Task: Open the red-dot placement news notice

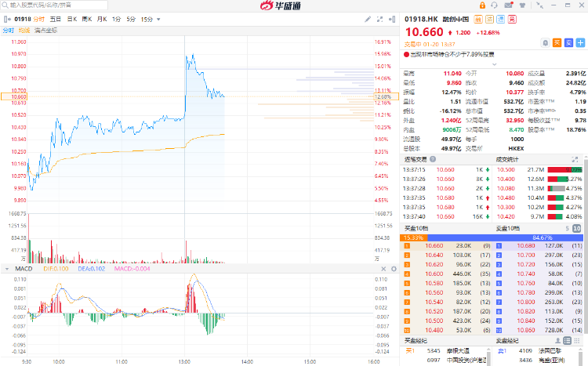Action: click(449, 54)
